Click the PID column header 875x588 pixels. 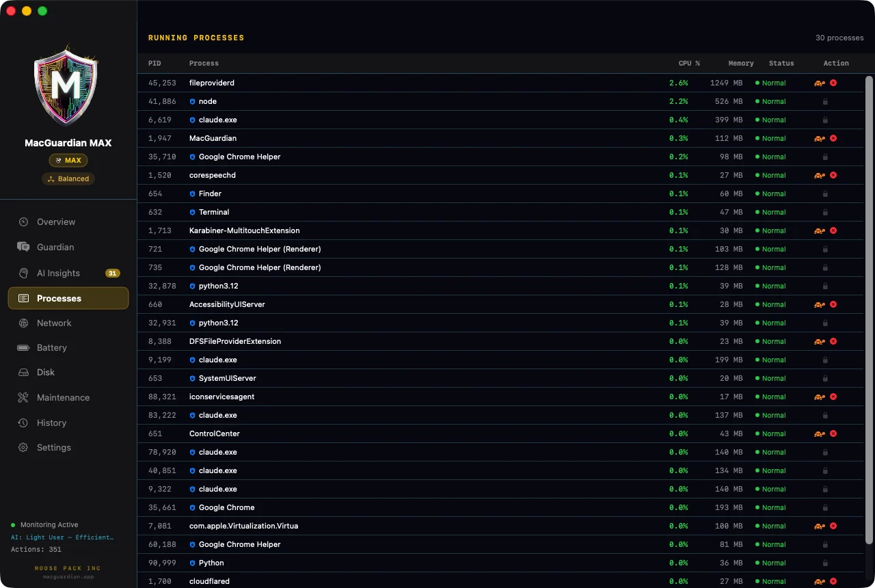click(x=154, y=64)
